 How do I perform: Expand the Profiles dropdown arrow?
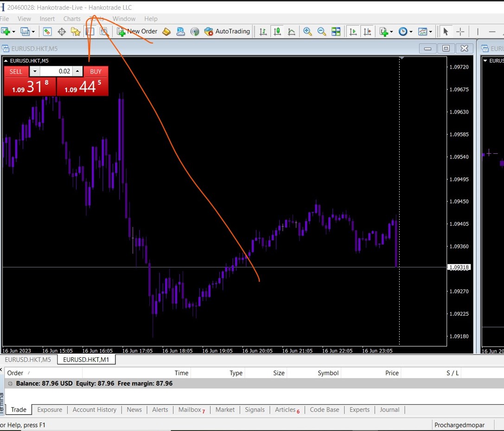[33, 32]
